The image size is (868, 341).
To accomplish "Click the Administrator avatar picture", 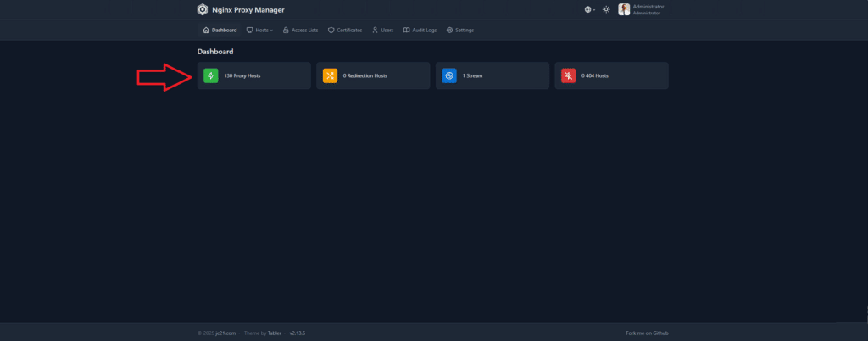I will coord(624,9).
